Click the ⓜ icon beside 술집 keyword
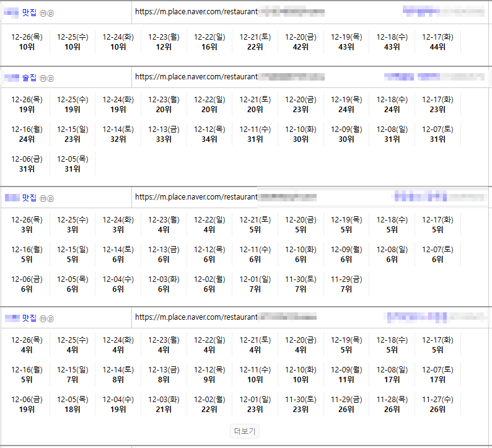Viewport: 492px width, 448px height. [43, 78]
